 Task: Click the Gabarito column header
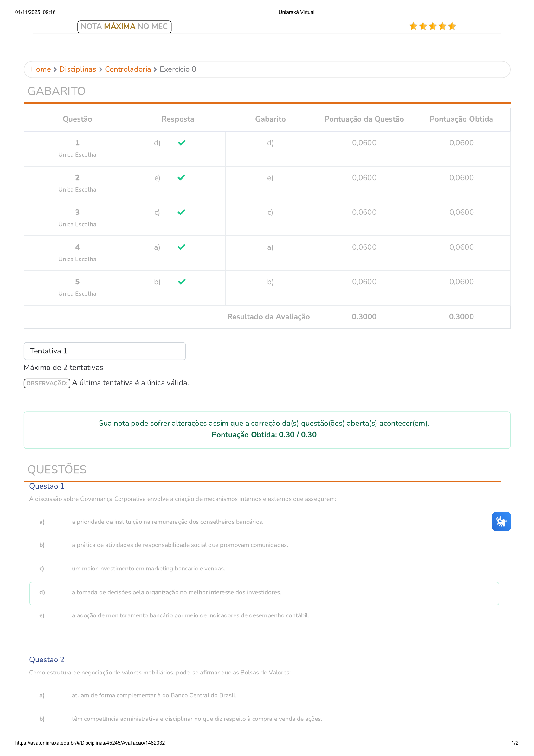point(270,119)
